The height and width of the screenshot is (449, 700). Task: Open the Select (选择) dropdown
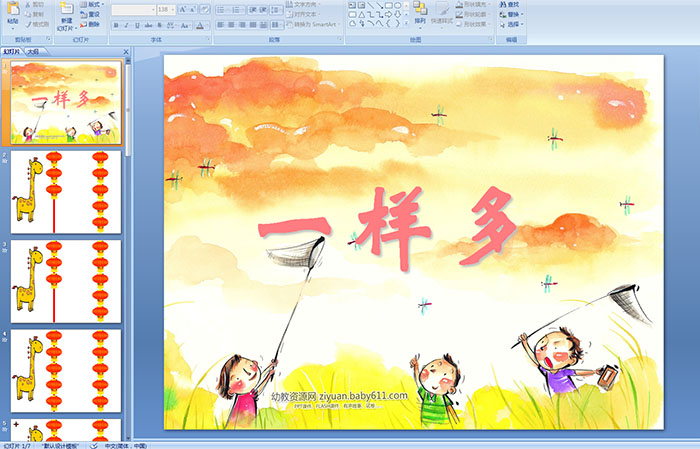pyautogui.click(x=511, y=24)
